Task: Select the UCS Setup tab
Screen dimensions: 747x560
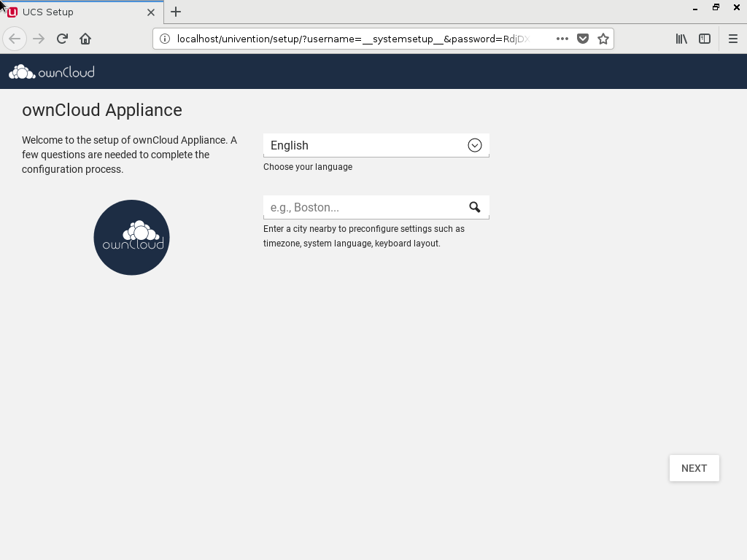Action: (x=73, y=12)
